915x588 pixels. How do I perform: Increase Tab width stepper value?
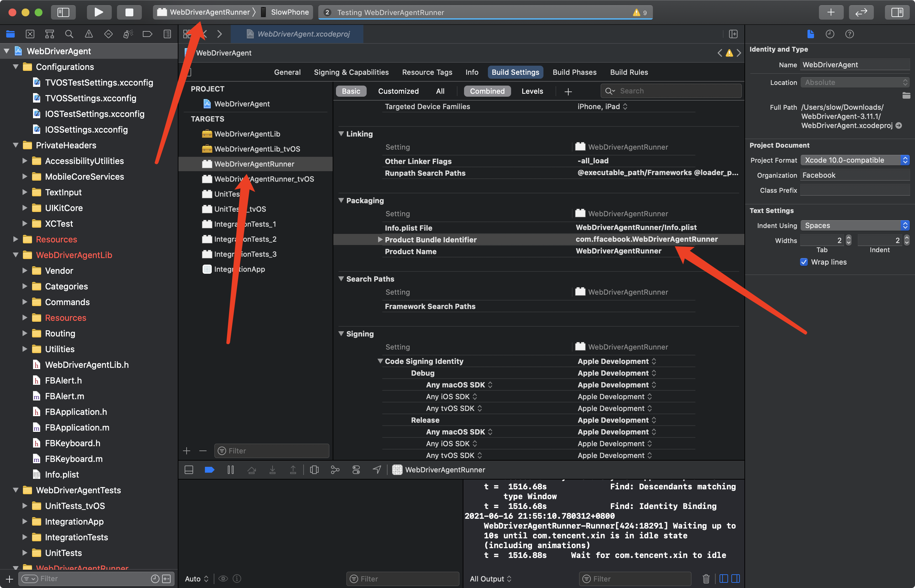click(848, 237)
